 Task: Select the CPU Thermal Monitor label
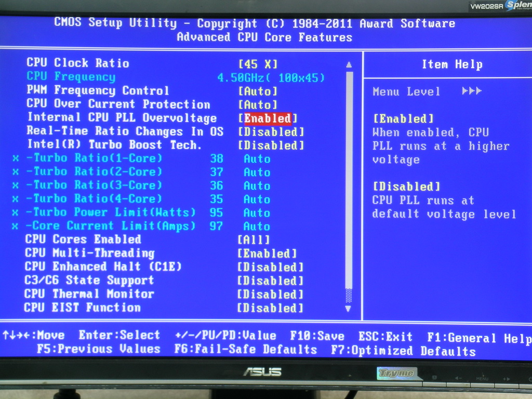coord(89,294)
